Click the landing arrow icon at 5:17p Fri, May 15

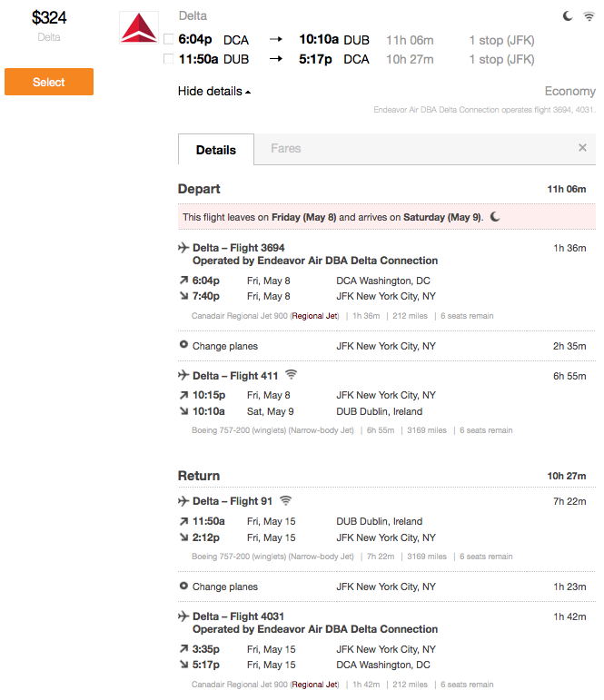183,665
